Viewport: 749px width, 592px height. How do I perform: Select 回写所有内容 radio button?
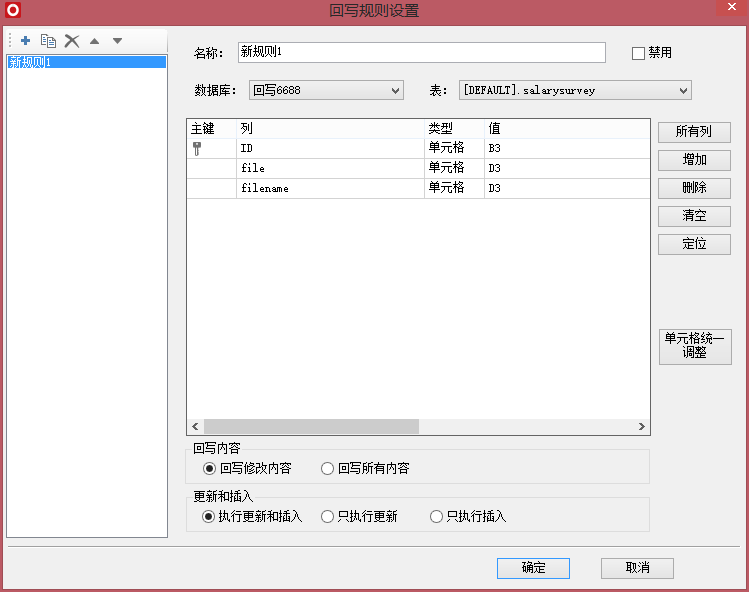click(327, 469)
